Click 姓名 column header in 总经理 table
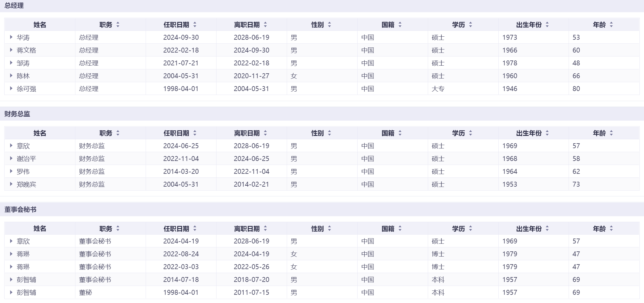This screenshot has height=303, width=644. coord(40,25)
